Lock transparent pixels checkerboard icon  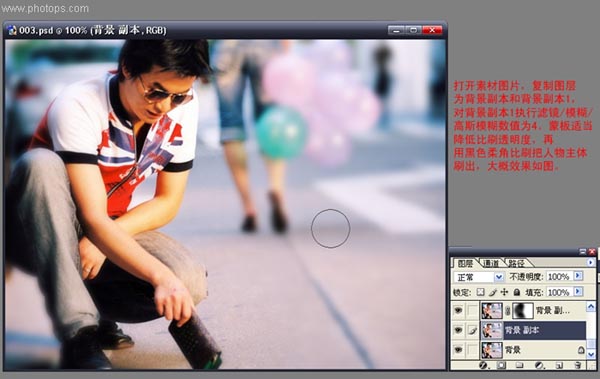pos(480,292)
